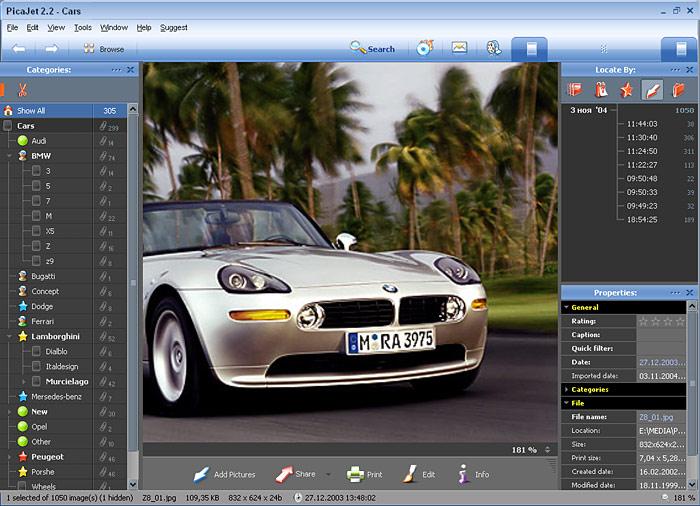Open the Browse view

coord(104,49)
